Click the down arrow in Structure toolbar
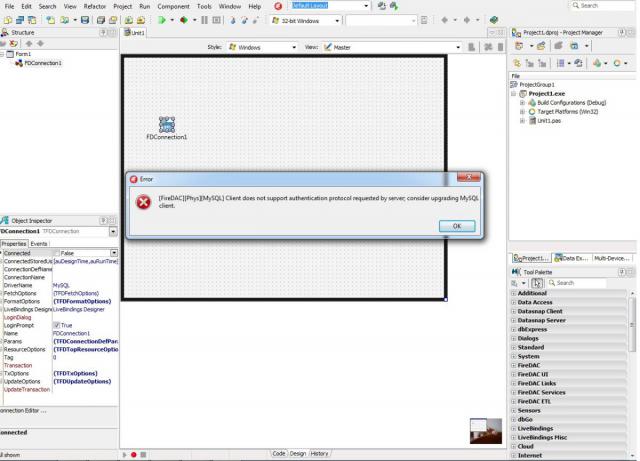Viewport: 640px width, 461px height. coord(40,43)
